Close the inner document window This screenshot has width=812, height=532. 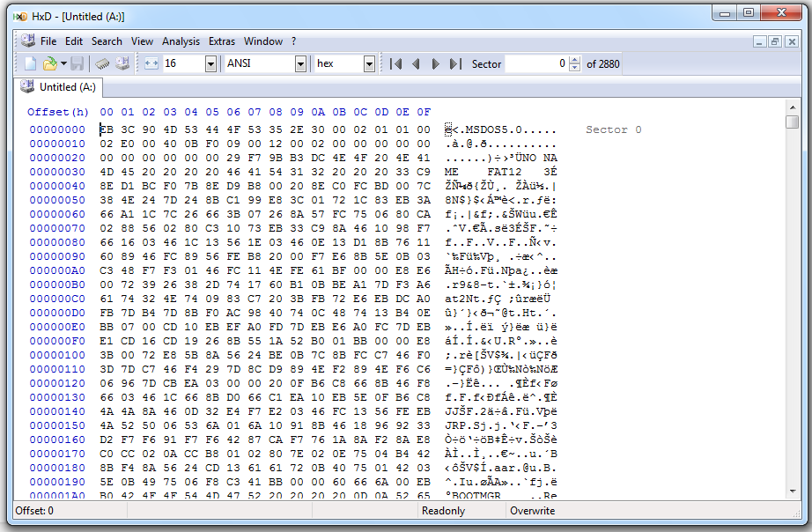(792, 41)
